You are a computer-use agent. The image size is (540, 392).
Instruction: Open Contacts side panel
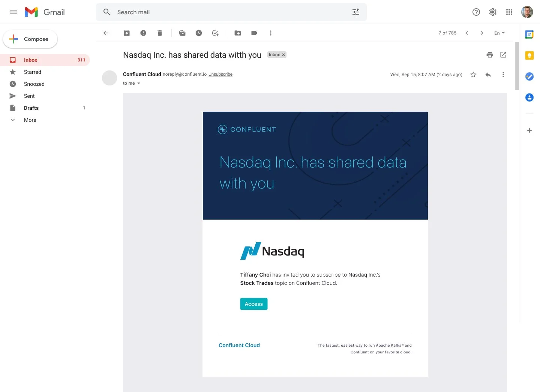pos(529,97)
